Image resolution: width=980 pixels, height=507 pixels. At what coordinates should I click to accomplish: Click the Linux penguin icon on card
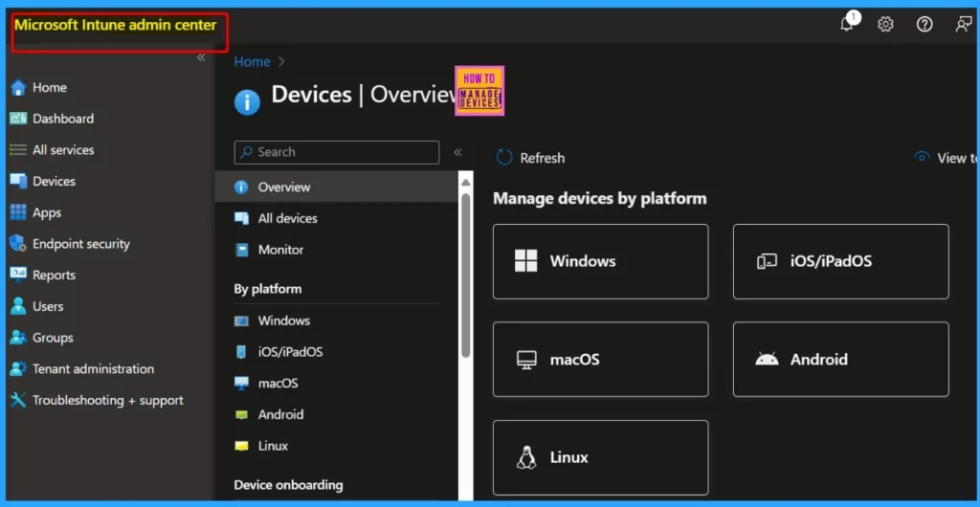pyautogui.click(x=526, y=457)
